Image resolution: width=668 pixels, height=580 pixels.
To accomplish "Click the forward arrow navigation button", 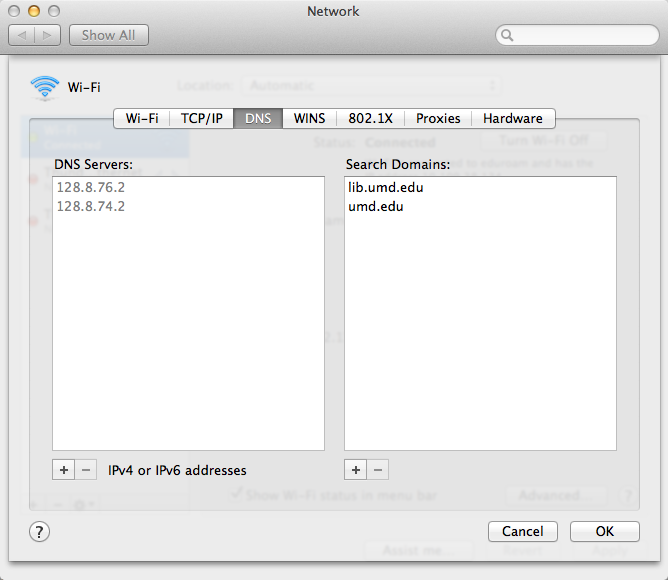I will click(48, 35).
